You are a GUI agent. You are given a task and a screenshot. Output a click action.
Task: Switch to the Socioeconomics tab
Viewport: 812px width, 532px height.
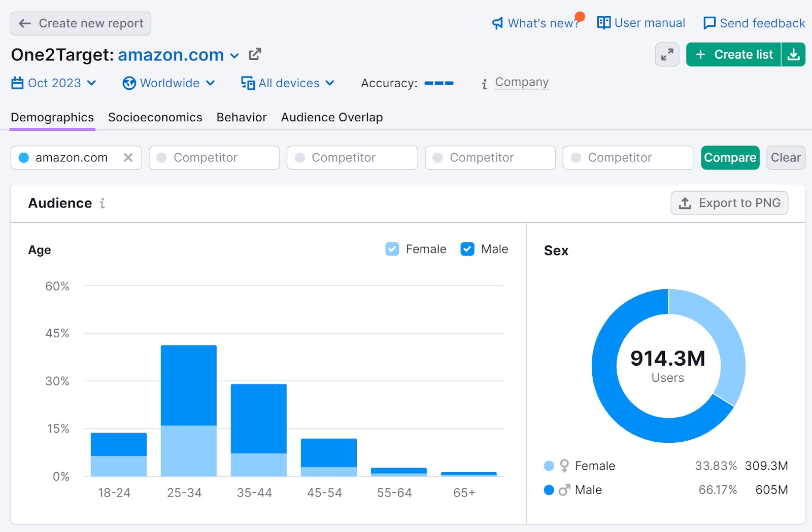point(155,117)
